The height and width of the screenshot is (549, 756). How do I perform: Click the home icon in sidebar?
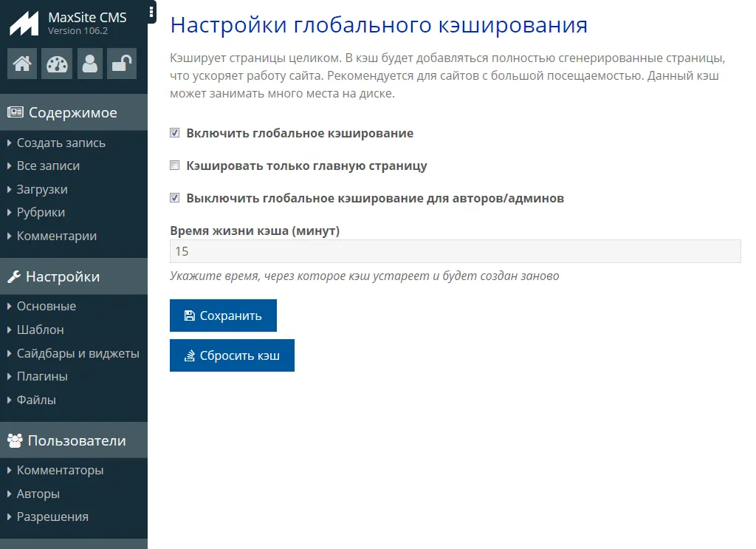point(22,64)
